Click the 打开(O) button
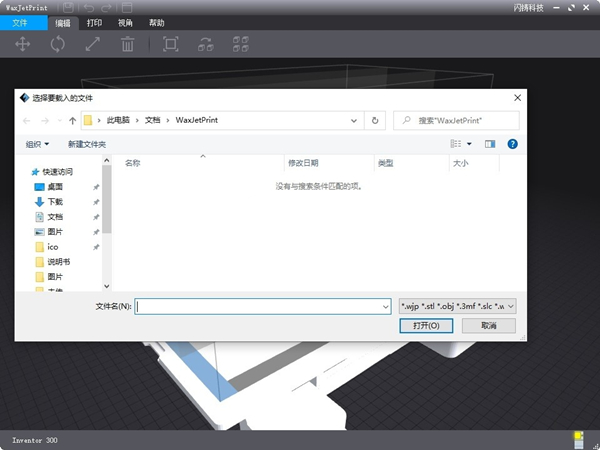Image resolution: width=600 pixels, height=450 pixels. click(418, 326)
